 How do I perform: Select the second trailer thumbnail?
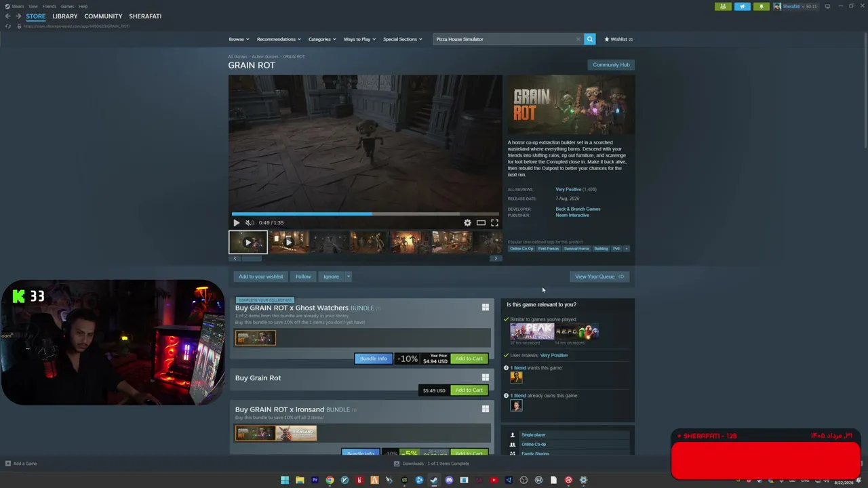point(289,242)
